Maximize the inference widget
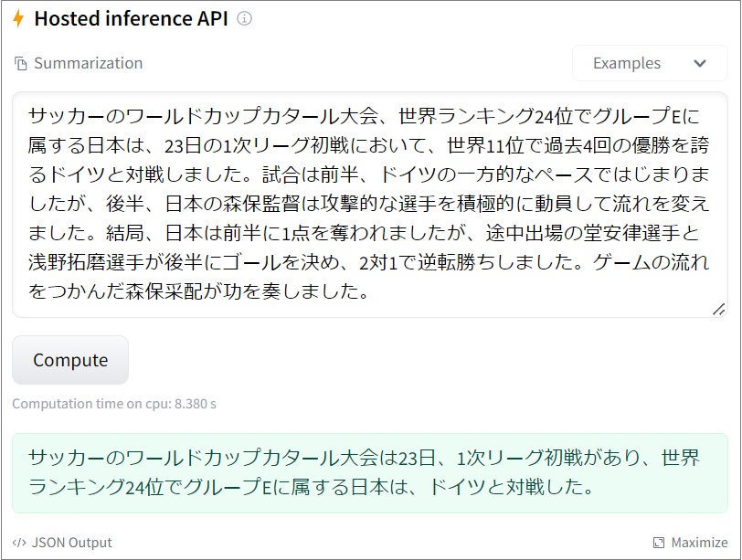The image size is (742, 560). pyautogui.click(x=691, y=543)
